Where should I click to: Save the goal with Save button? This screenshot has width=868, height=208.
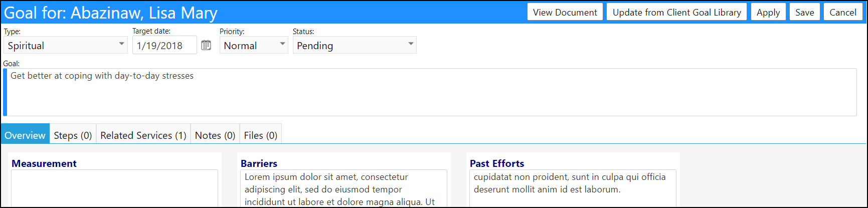coord(805,12)
